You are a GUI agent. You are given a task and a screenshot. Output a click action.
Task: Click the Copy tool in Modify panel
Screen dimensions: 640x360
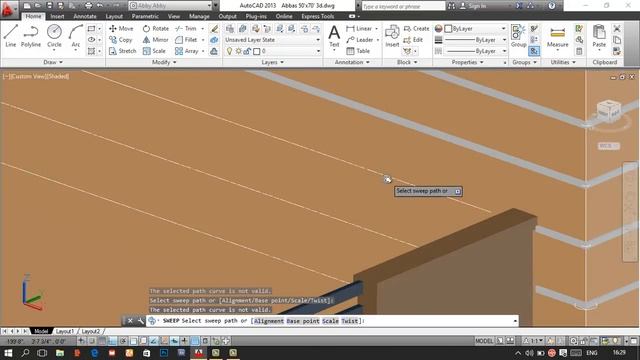click(x=120, y=40)
